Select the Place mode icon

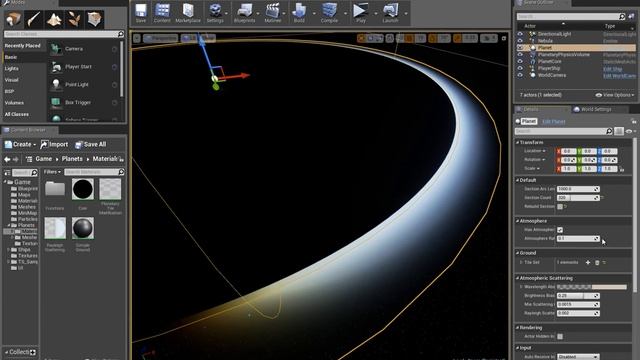(13, 19)
